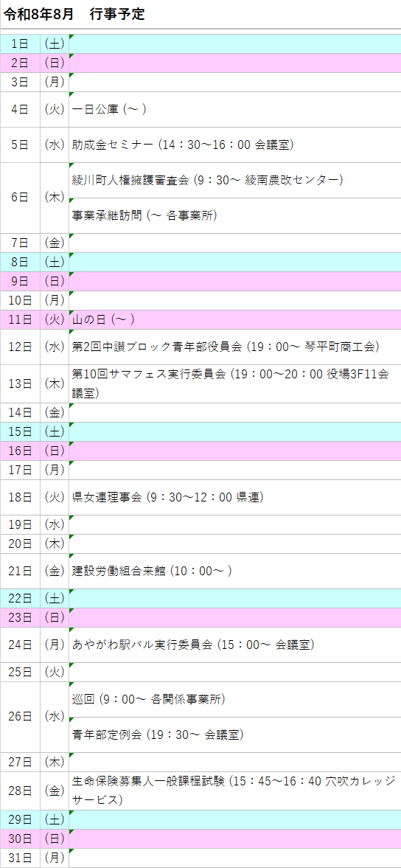Select 県女連理事会 event on 18日
Screen dimensions: 401x868
click(167, 497)
